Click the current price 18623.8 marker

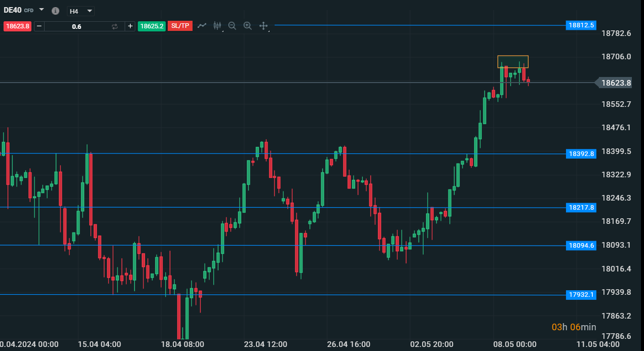[615, 83]
